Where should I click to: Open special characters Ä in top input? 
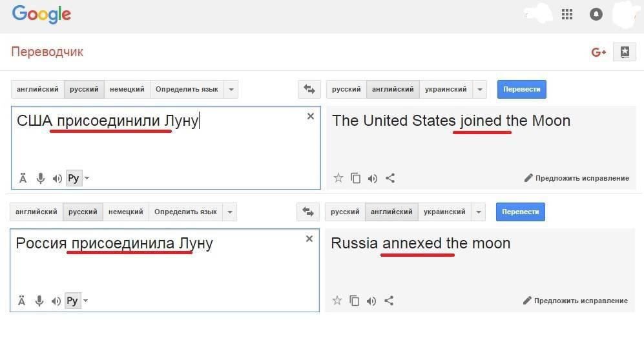tap(23, 178)
